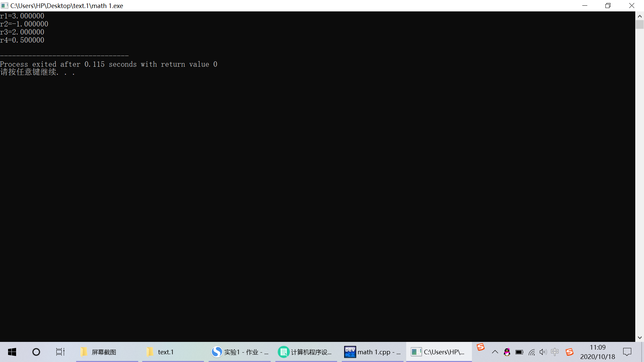
Task: Click the scrollbar up arrow
Action: (639, 16)
